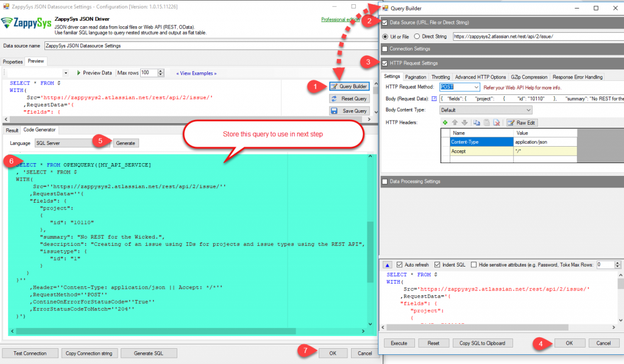This screenshot has height=364, width=624.
Task: Click Generate SQL button
Action: click(x=149, y=353)
